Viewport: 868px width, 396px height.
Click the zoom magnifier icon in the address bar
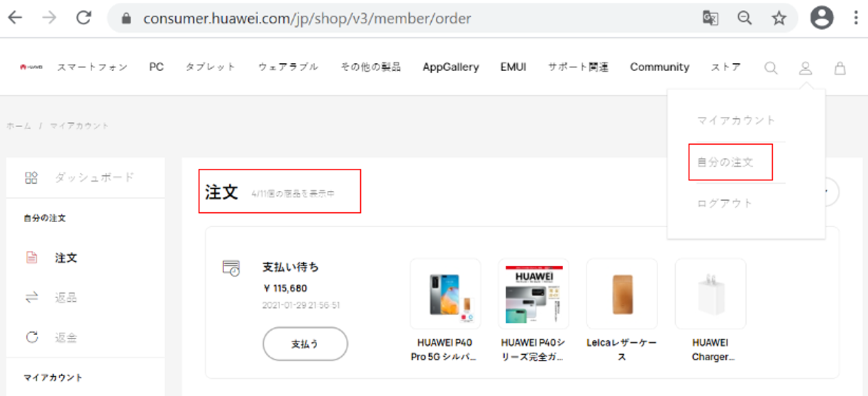[745, 18]
